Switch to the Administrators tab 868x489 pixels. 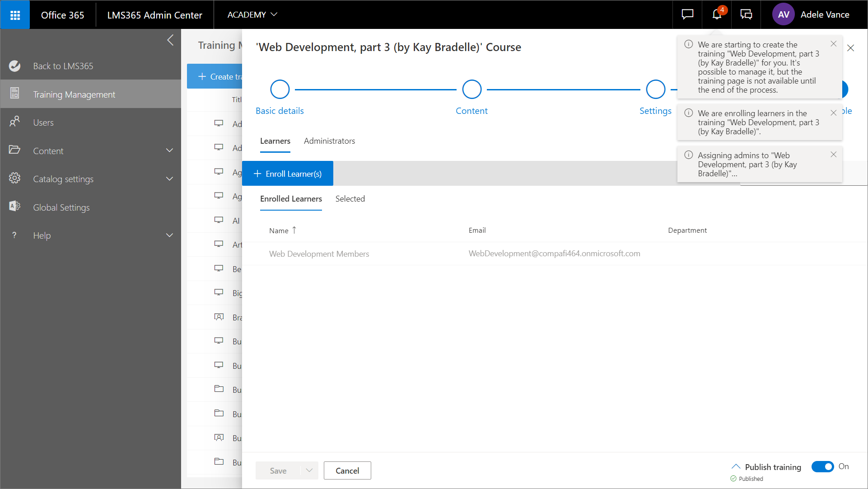point(329,141)
